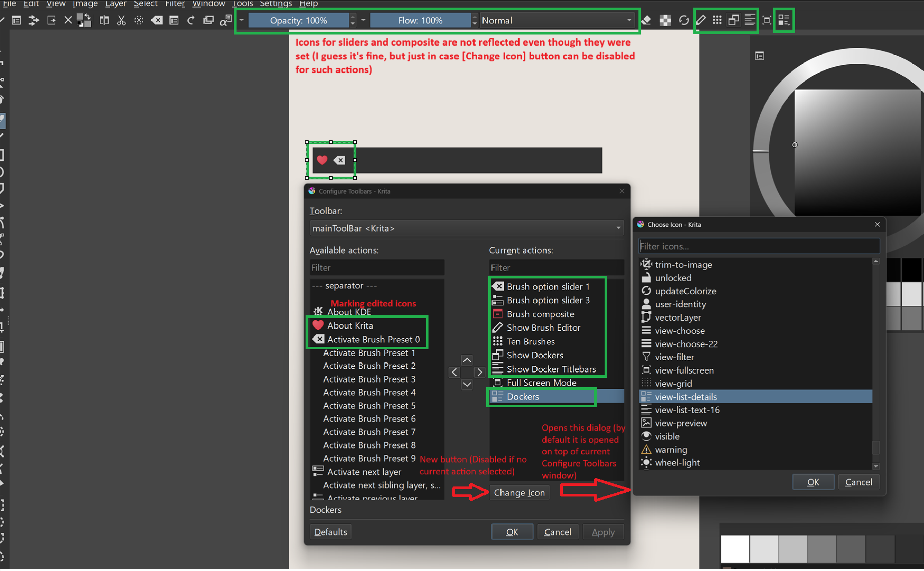The image size is (924, 571).
Task: Toggle preserve alpha checkerboard icon
Action: (x=665, y=20)
